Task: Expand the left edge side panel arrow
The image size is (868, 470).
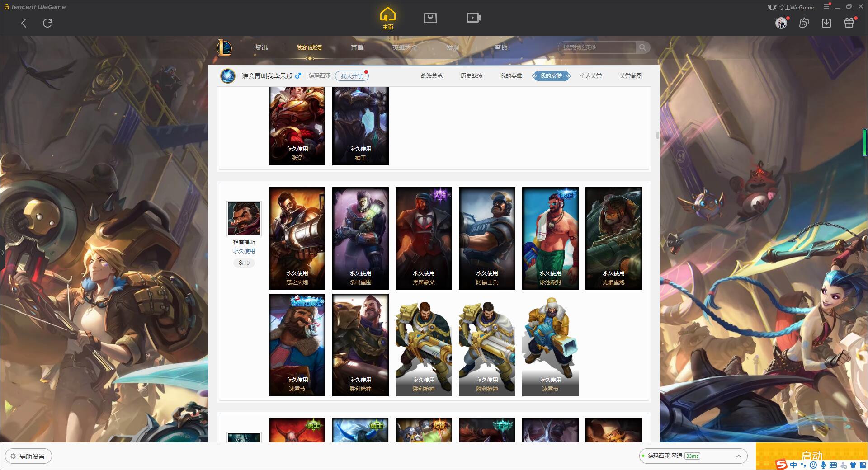Action: (x=2, y=252)
